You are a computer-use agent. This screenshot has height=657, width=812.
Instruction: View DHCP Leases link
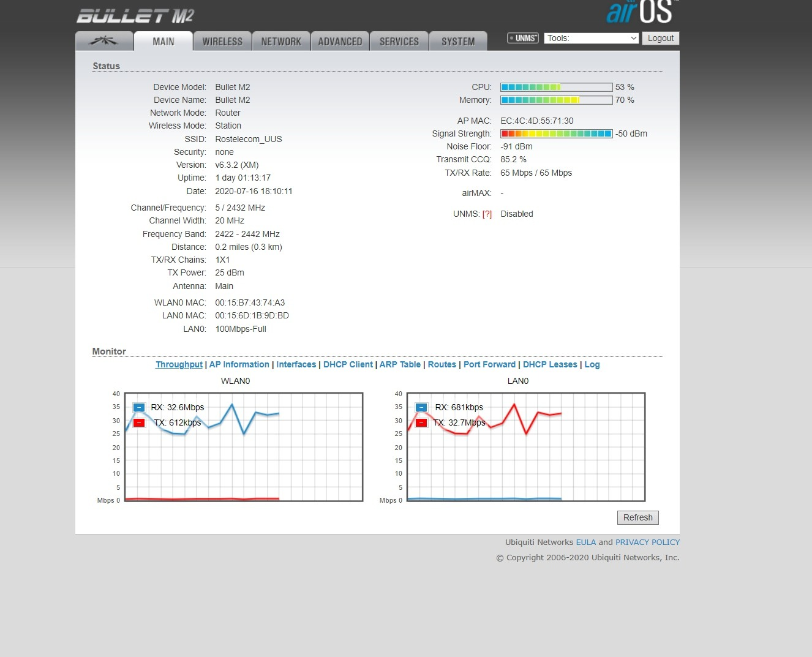pyautogui.click(x=550, y=364)
